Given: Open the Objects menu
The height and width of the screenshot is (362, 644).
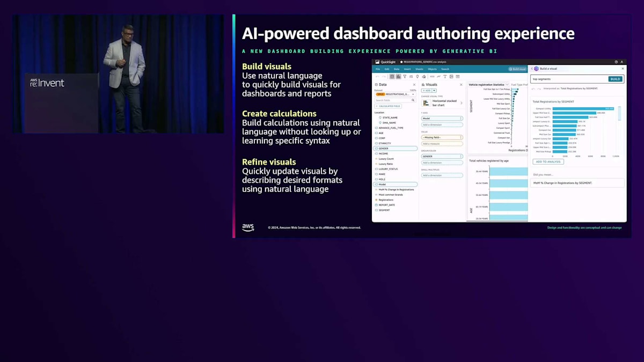Looking at the screenshot, I should click(x=432, y=69).
